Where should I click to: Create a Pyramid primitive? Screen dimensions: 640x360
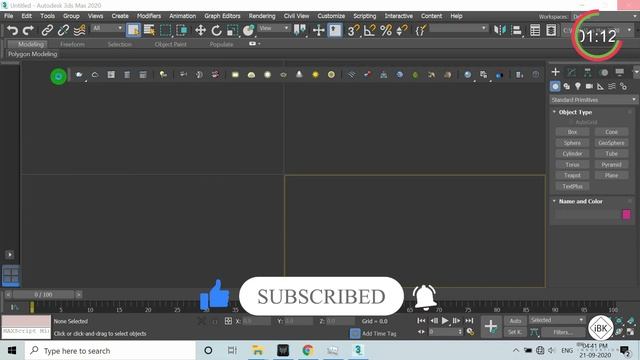coord(611,164)
